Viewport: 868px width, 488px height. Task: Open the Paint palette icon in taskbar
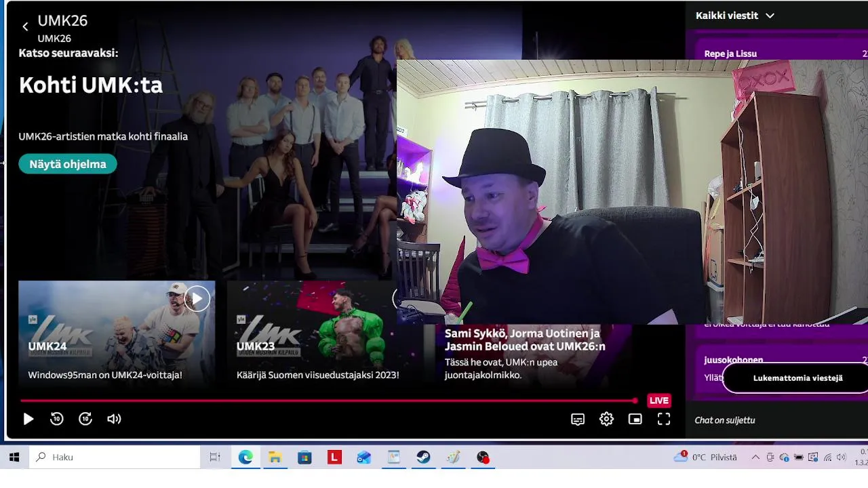[x=453, y=457]
